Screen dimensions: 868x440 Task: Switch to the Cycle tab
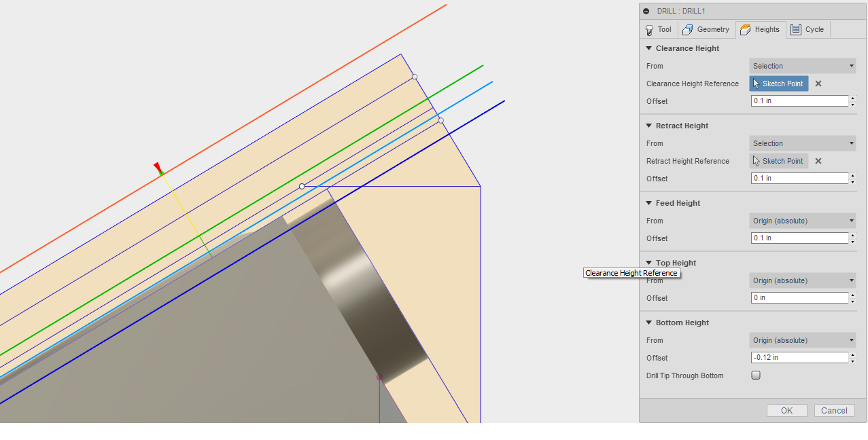point(808,29)
